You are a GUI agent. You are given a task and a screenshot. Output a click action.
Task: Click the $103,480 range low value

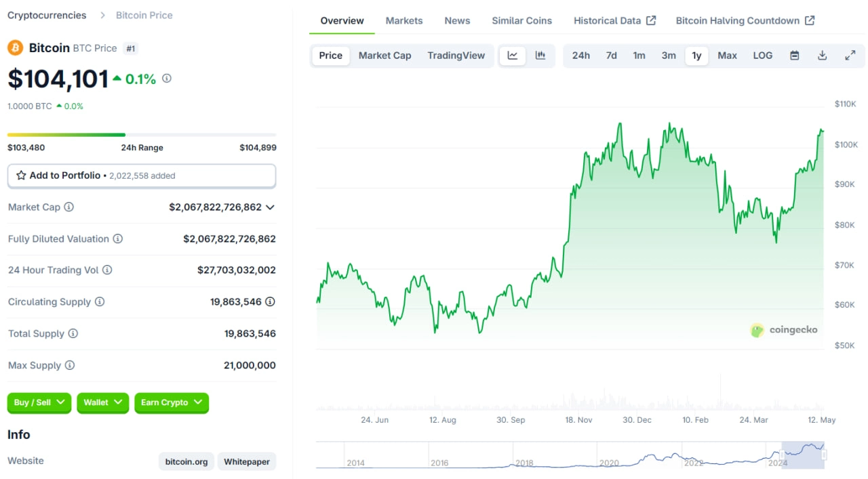point(26,148)
